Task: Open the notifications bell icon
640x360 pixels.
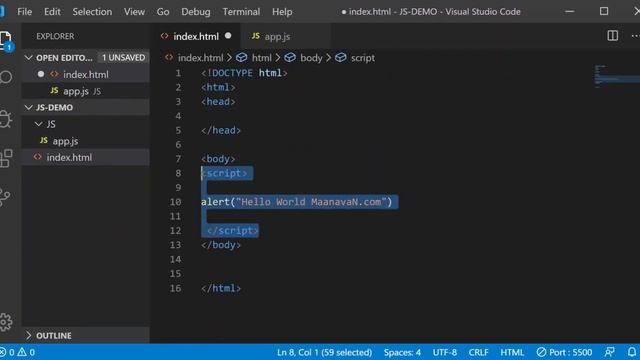Action: coord(631,352)
